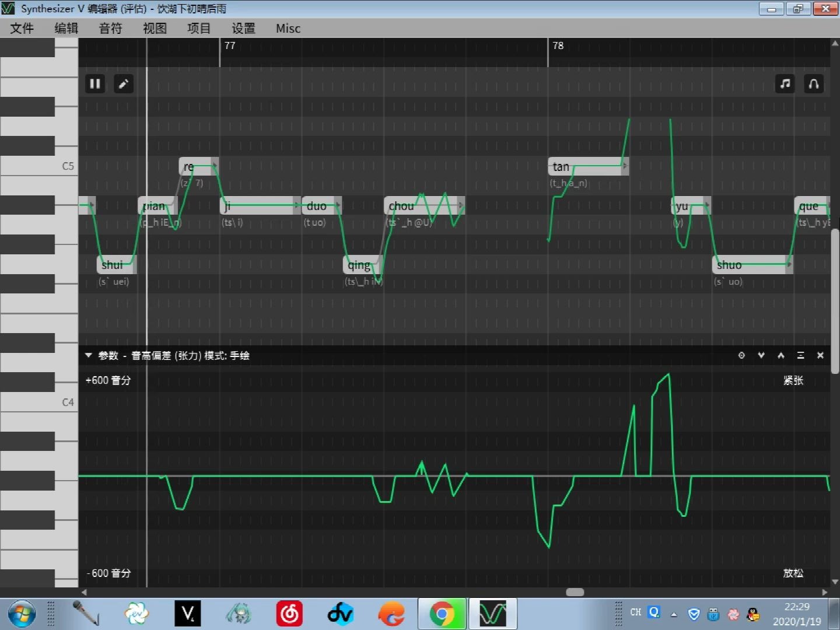Image resolution: width=840 pixels, height=630 pixels.
Task: Open the Windows Start button
Action: (22, 614)
